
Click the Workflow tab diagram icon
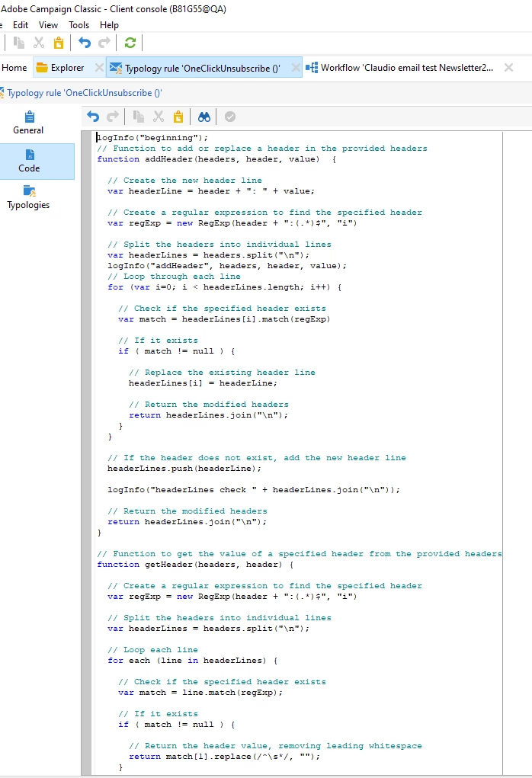[312, 68]
